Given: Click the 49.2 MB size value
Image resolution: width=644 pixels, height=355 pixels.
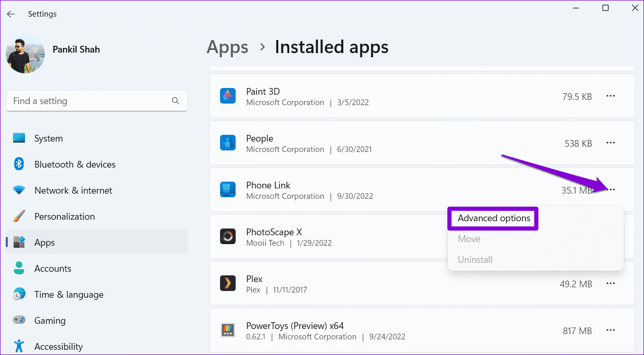Looking at the screenshot, I should pos(576,284).
